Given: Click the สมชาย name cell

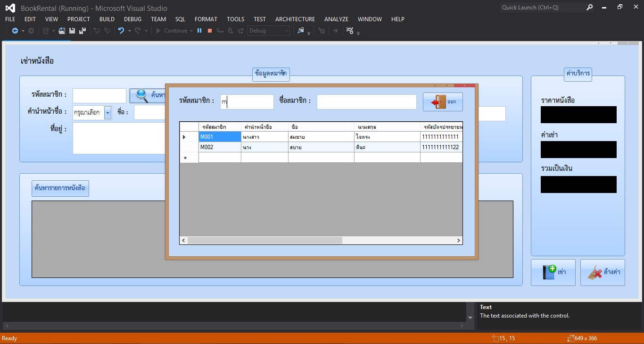Looking at the screenshot, I should (x=321, y=137).
